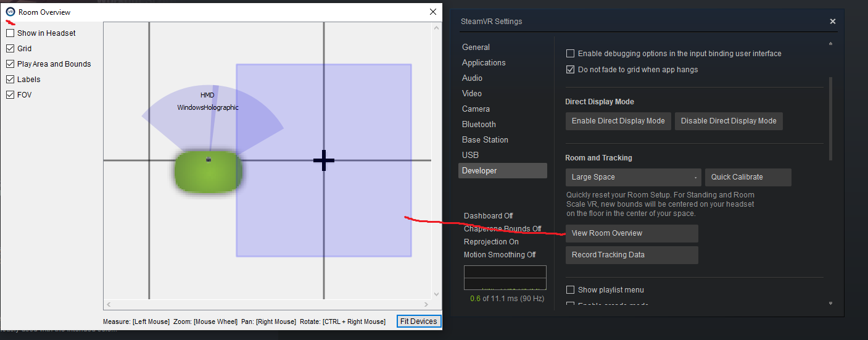Image resolution: width=868 pixels, height=340 pixels.
Task: Click right arrow of map horizontal scrollbar
Action: (427, 305)
